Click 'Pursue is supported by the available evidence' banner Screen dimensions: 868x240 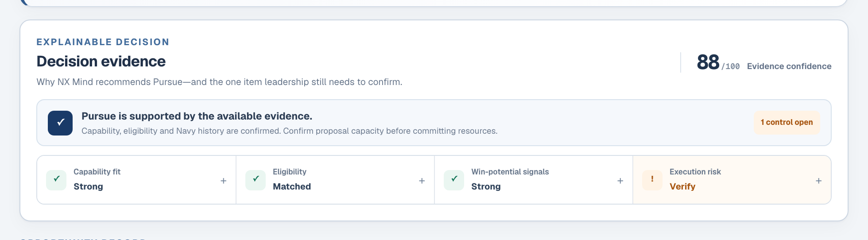(434, 123)
